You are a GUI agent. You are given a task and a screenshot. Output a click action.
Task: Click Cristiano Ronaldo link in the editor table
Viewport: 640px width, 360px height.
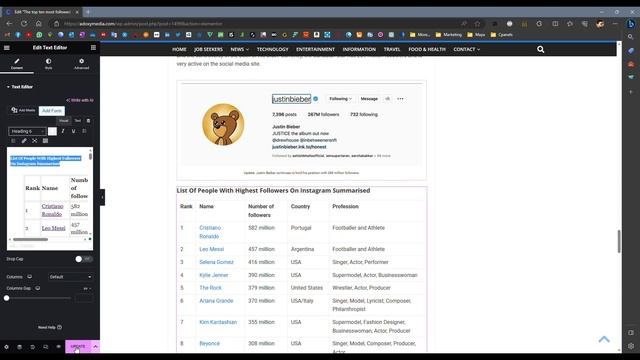(x=52, y=210)
